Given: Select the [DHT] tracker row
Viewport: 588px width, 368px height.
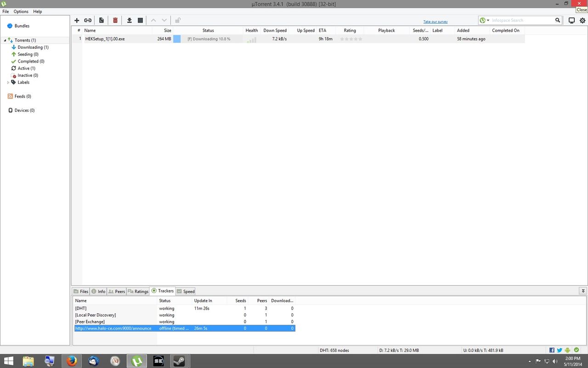Looking at the screenshot, I should click(184, 308).
